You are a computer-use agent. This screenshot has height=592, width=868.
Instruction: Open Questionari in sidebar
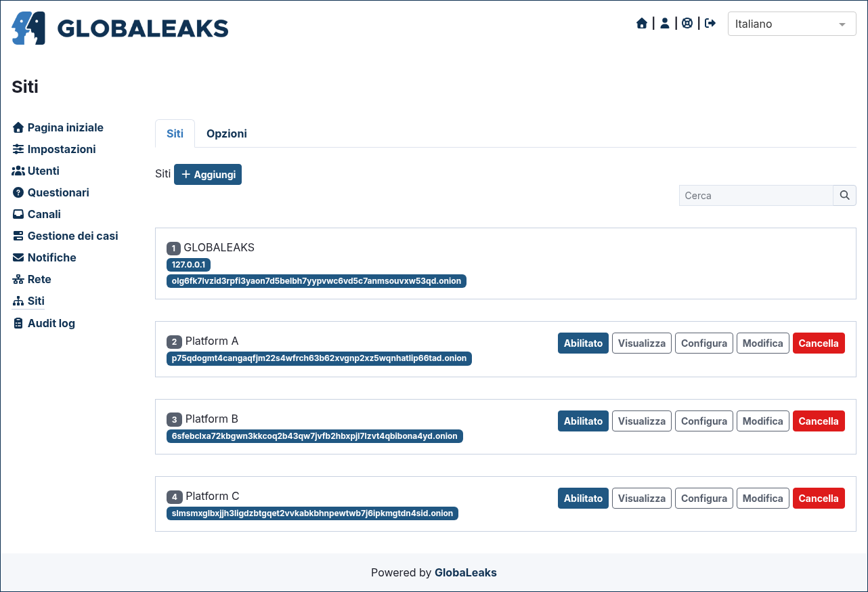tap(51, 192)
